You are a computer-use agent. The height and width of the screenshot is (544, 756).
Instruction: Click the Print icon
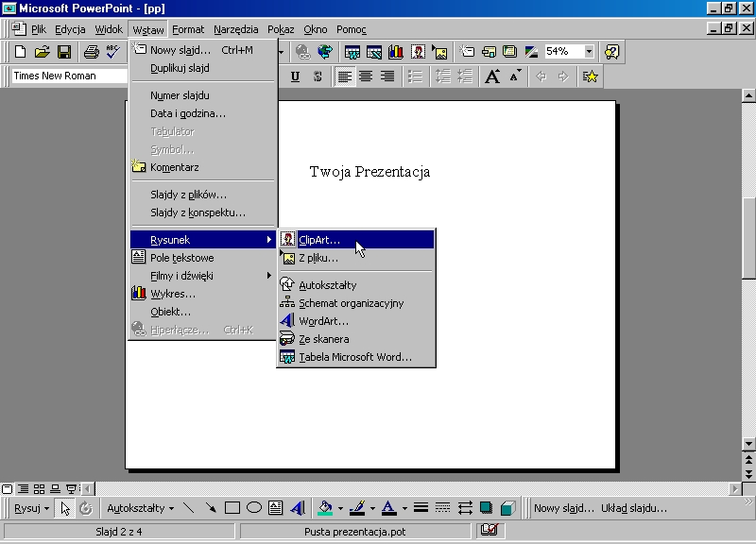pos(91,52)
